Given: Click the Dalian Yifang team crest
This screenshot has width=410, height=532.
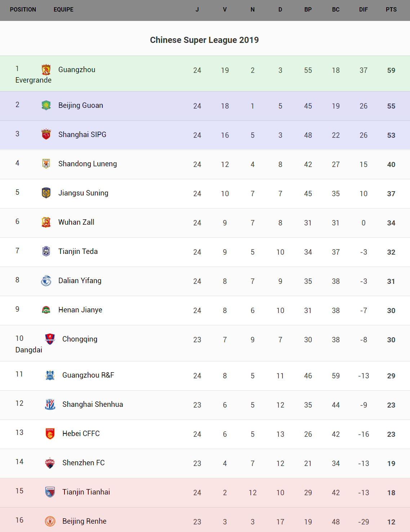Looking at the screenshot, I should [46, 281].
